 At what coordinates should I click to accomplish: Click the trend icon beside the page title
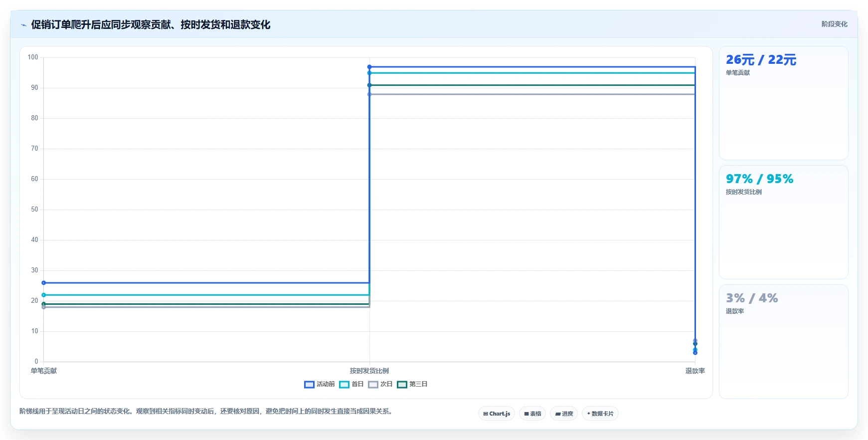(23, 25)
